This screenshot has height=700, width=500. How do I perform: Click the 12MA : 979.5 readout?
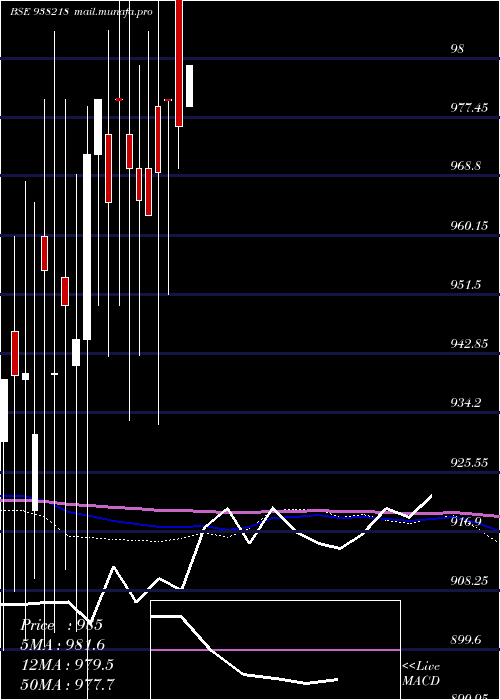(67, 664)
